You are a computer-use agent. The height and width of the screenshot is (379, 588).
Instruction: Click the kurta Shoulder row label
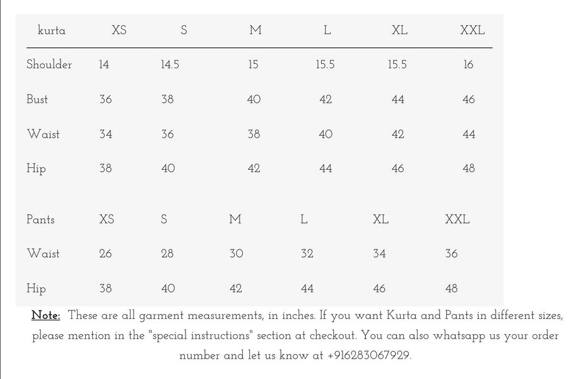49,64
